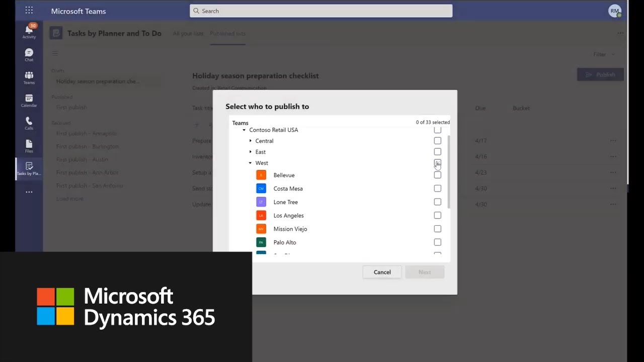Open the Filter dropdown
Screen dimensions: 644x362
pos(604,54)
